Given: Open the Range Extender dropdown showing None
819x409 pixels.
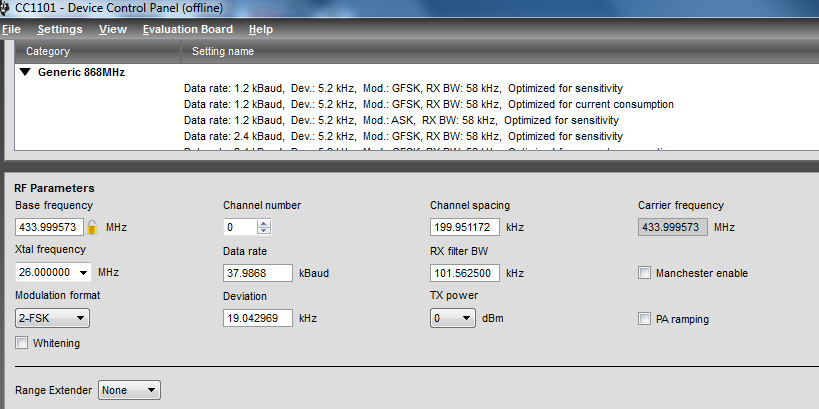Looking at the screenshot, I should pos(129,390).
